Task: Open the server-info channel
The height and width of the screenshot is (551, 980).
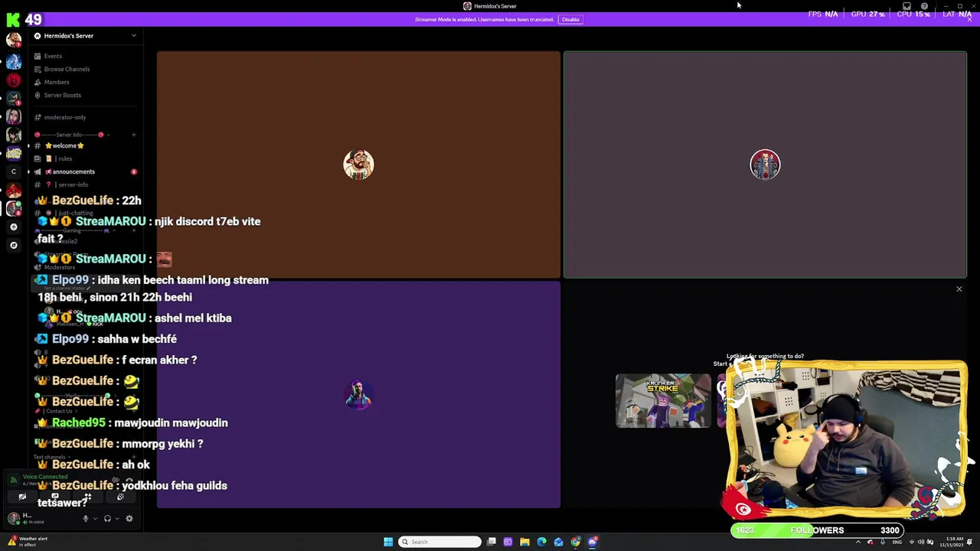Action: click(x=73, y=184)
